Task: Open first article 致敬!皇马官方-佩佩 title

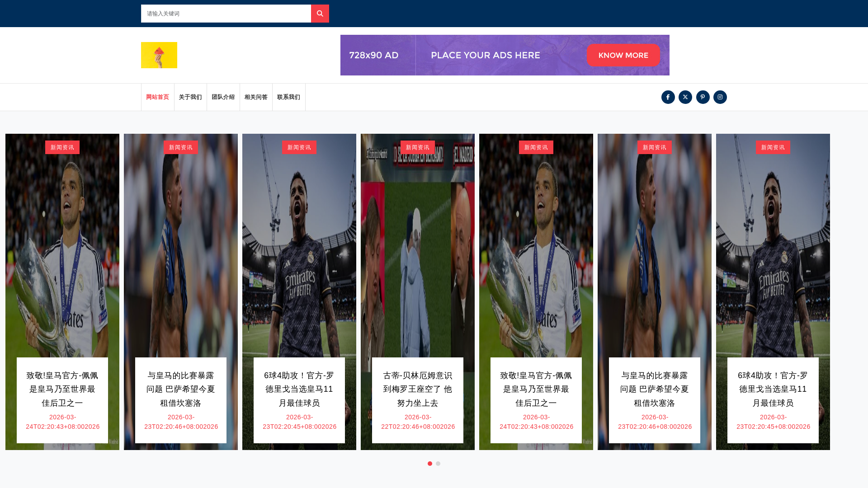Action: [62, 389]
